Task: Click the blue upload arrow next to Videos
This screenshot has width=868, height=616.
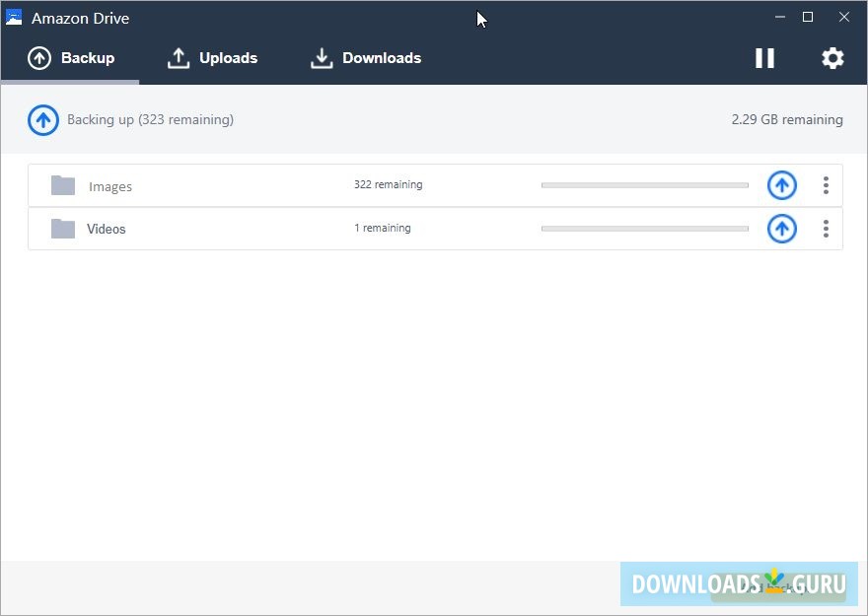Action: click(x=781, y=229)
